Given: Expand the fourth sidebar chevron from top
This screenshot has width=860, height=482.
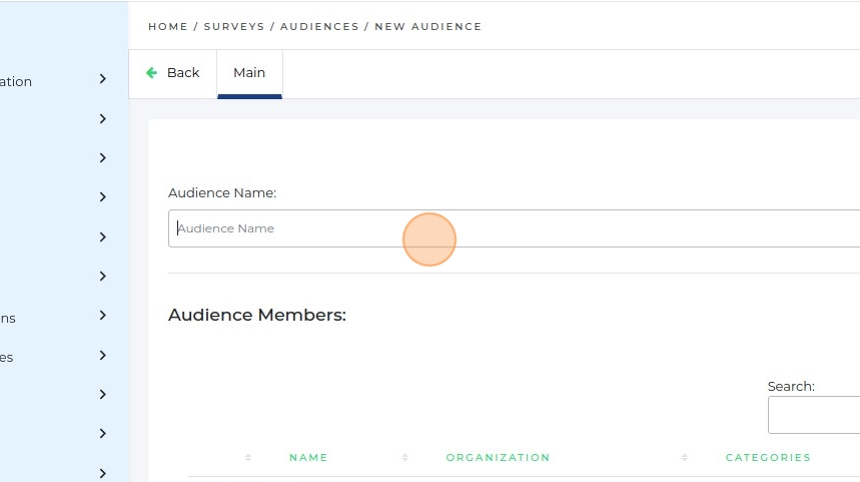Looking at the screenshot, I should pyautogui.click(x=103, y=197).
